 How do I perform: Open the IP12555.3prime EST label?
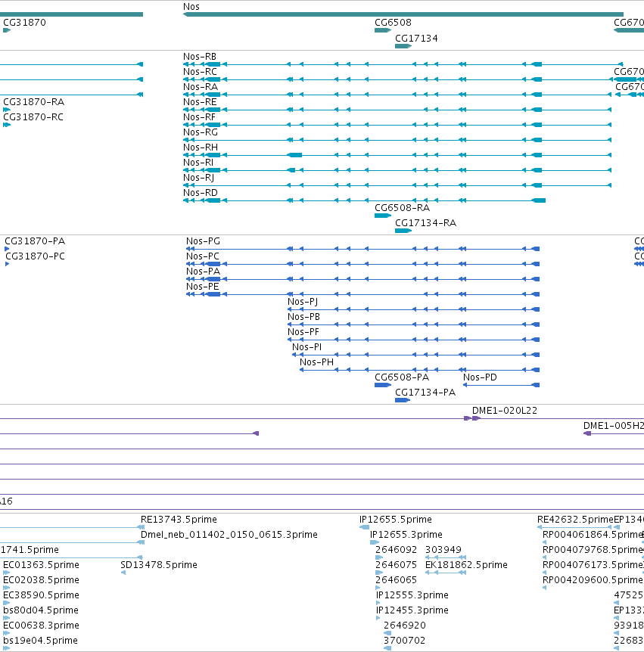[x=412, y=595]
